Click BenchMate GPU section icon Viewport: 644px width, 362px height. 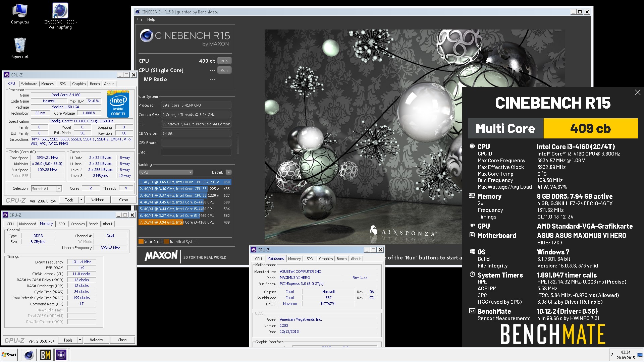[472, 226]
